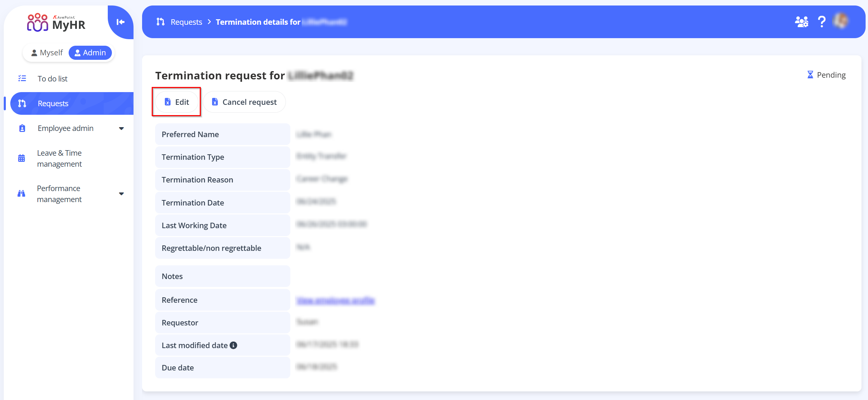Image resolution: width=868 pixels, height=400 pixels.
Task: Click the AvePoint MyHR logo
Action: (56, 23)
